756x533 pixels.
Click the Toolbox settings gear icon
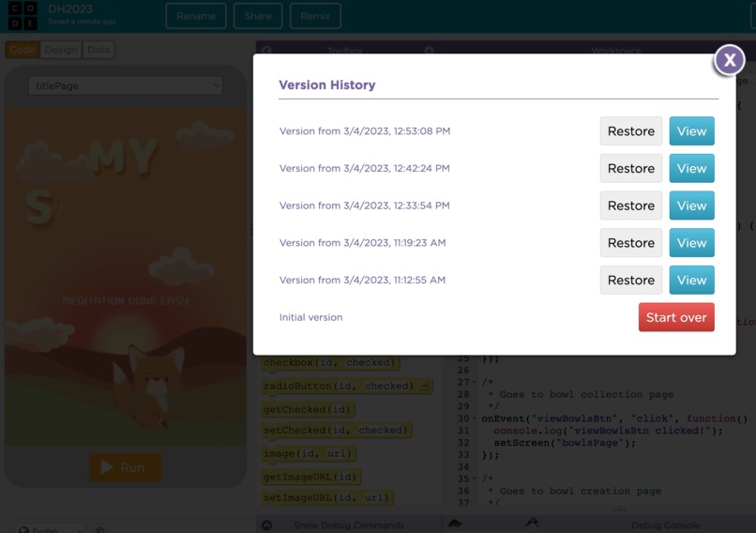(x=429, y=50)
